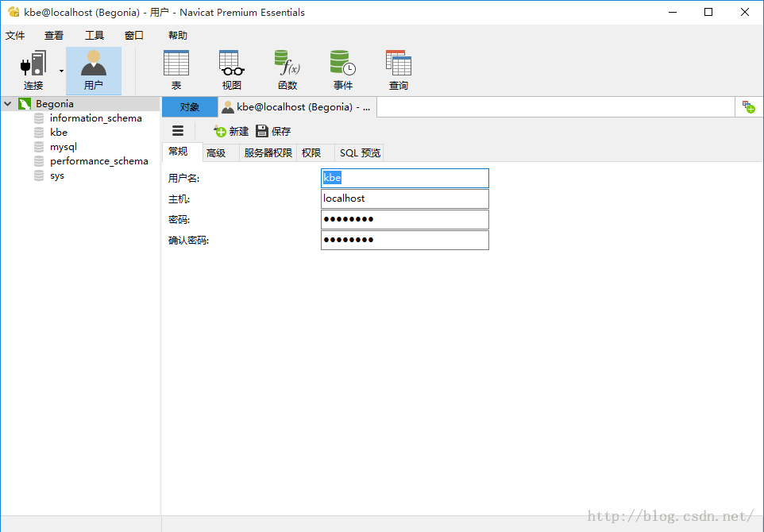Open the 事件 (Event) toolbar icon
764x532 pixels.
click(x=343, y=71)
